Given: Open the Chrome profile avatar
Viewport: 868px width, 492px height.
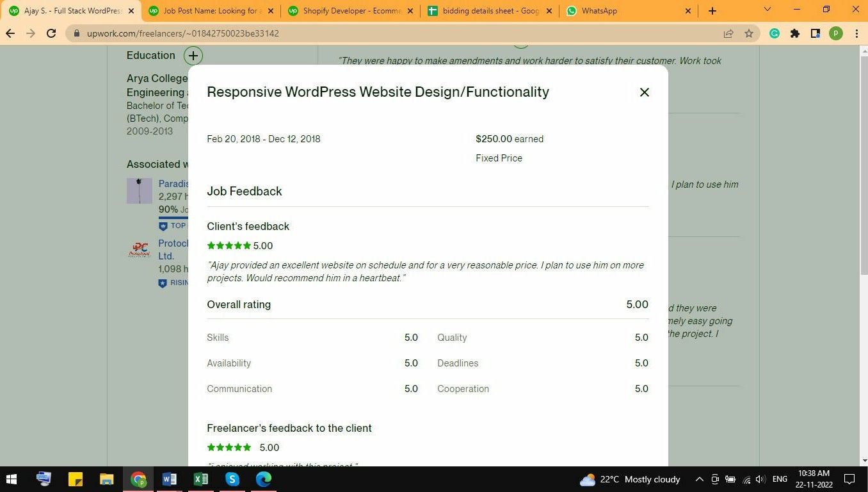Looking at the screenshot, I should (835, 33).
